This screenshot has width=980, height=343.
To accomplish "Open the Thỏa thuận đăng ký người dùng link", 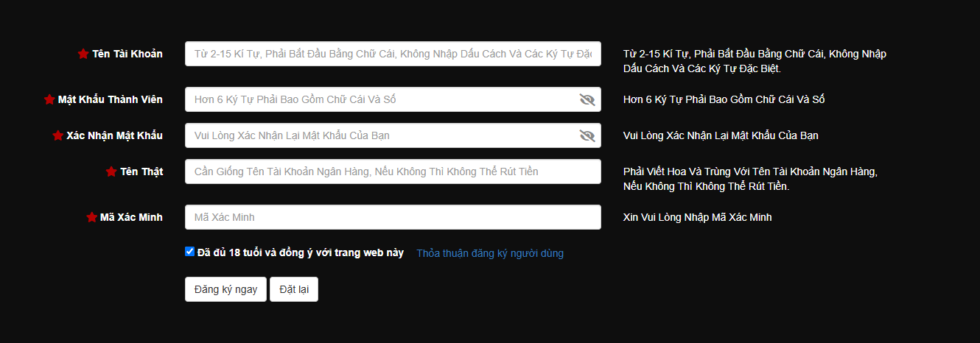I will 490,253.
